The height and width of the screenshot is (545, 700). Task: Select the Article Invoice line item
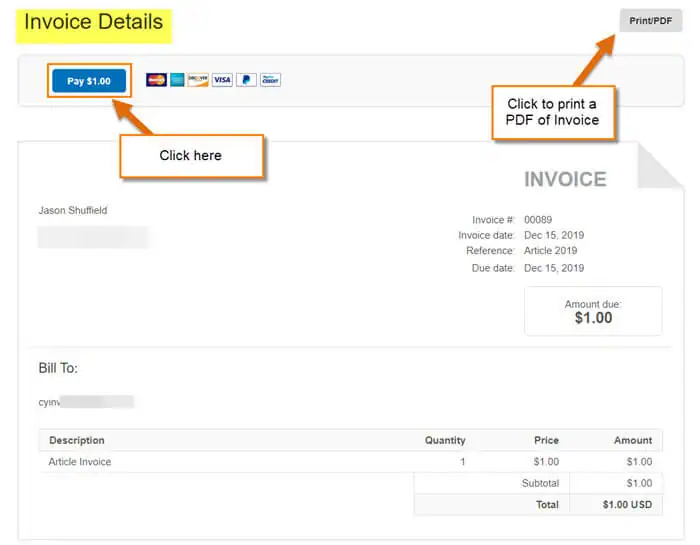[80, 462]
